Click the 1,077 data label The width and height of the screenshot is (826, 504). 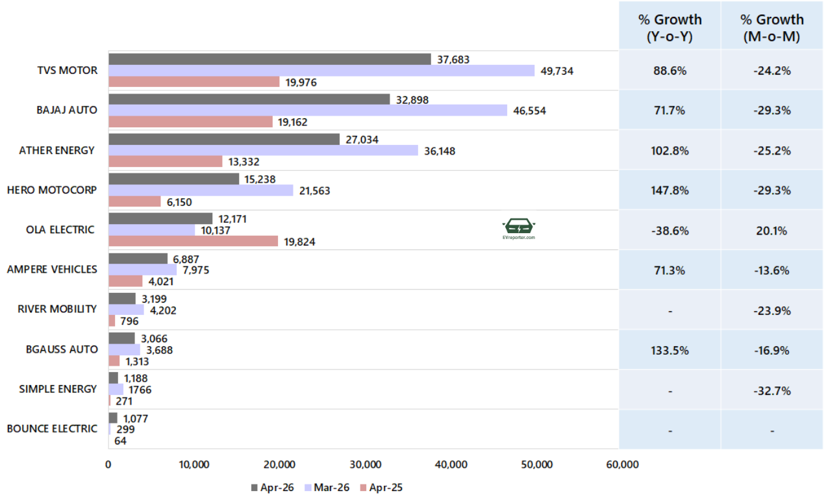pos(136,418)
